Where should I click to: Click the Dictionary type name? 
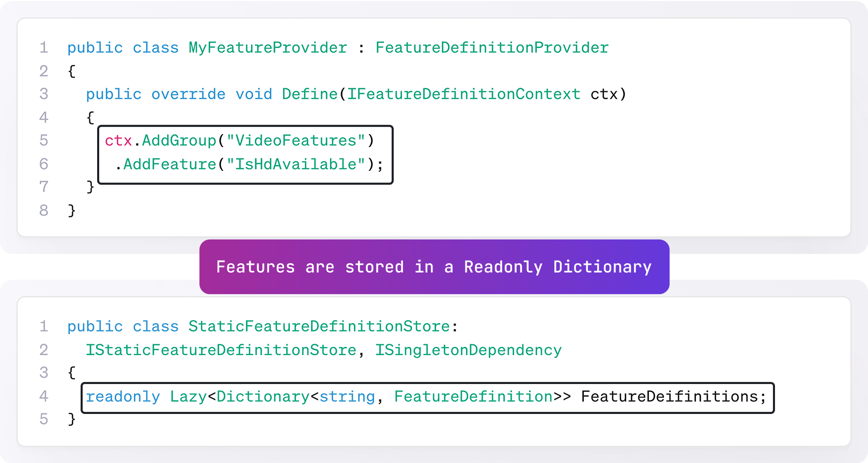coord(263,397)
